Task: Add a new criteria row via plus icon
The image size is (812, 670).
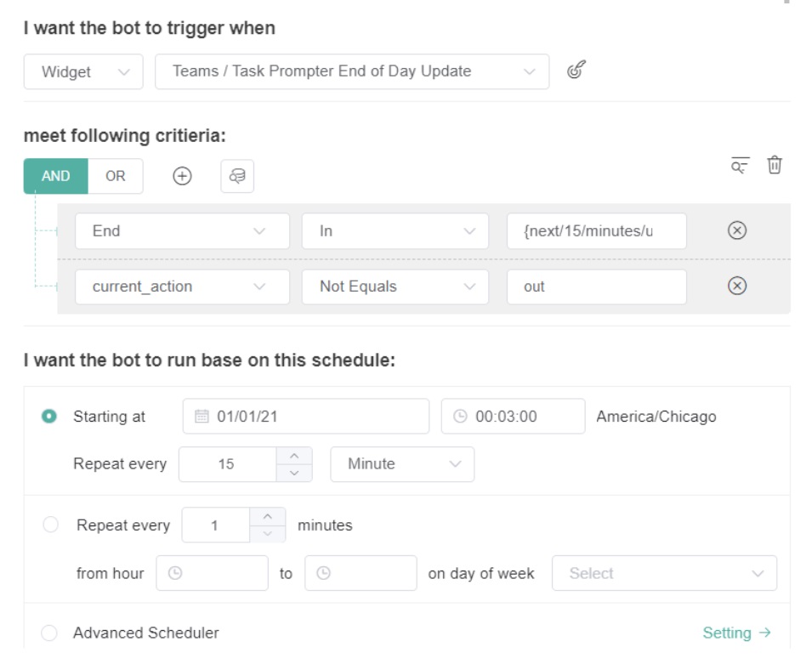Action: (x=182, y=176)
